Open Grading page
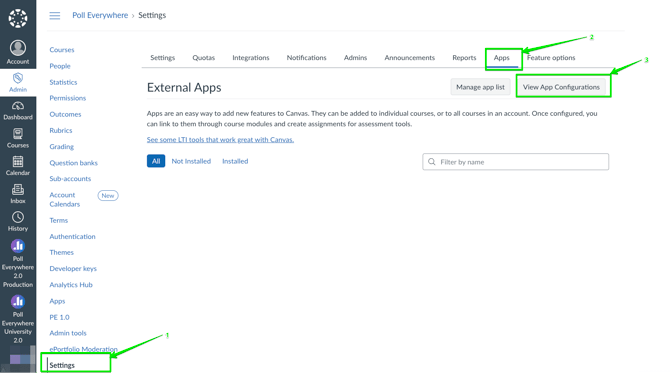The image size is (670, 374). (x=62, y=147)
